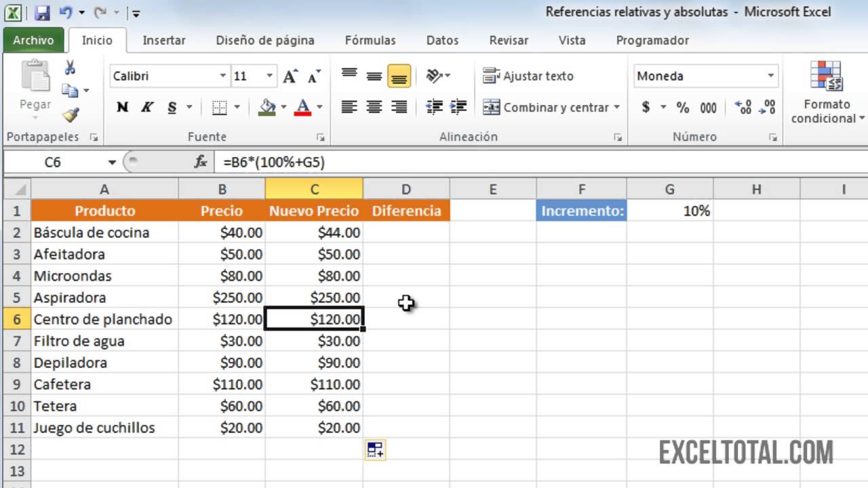This screenshot has width=868, height=488.
Task: Click the Diferencia header cell
Action: 406,211
